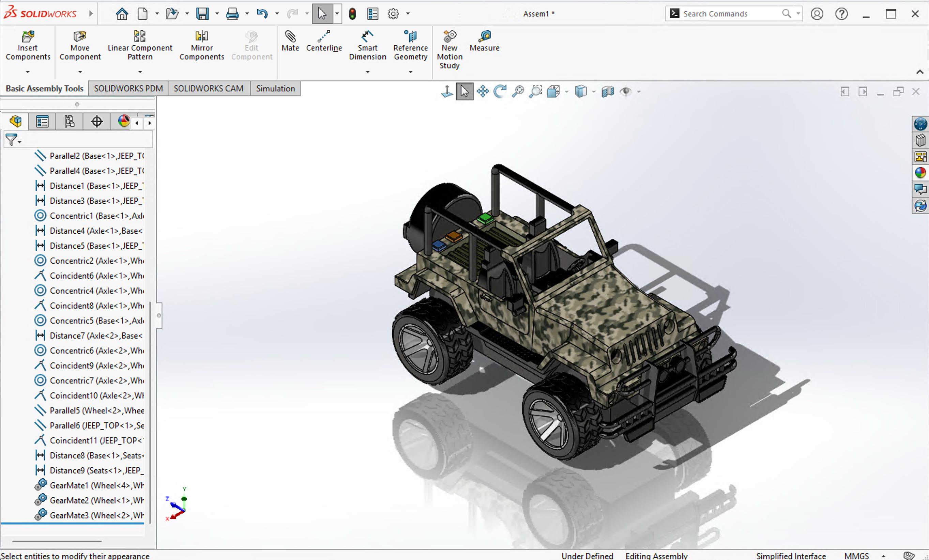Select Basic Assembly Tools tab
The height and width of the screenshot is (560, 929).
pyautogui.click(x=45, y=89)
